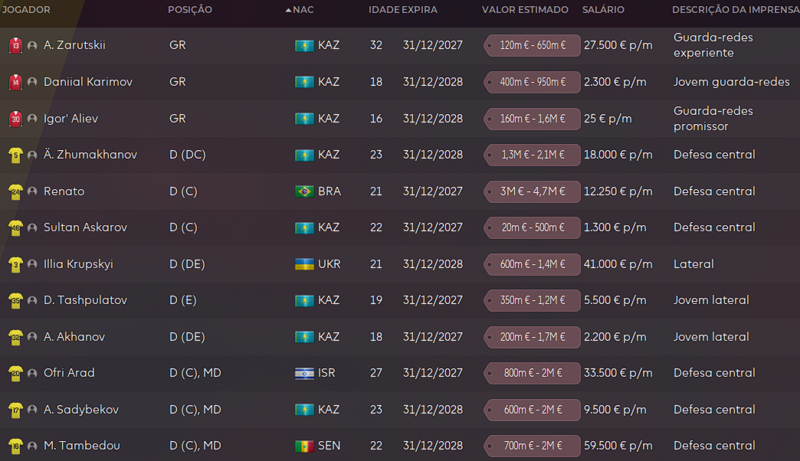This screenshot has height=461, width=800.
Task: Click the Ukraine flag in Illia Krupskyi's row
Action: [305, 264]
